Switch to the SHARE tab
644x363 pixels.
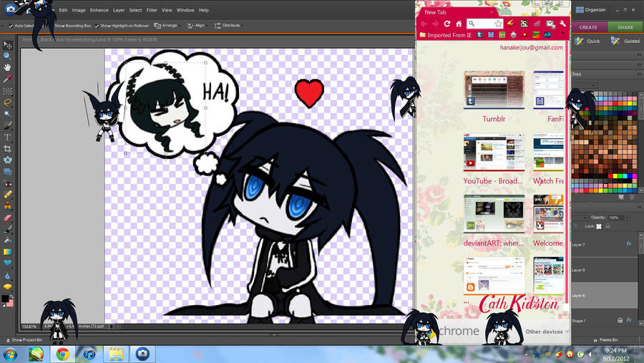tap(625, 27)
